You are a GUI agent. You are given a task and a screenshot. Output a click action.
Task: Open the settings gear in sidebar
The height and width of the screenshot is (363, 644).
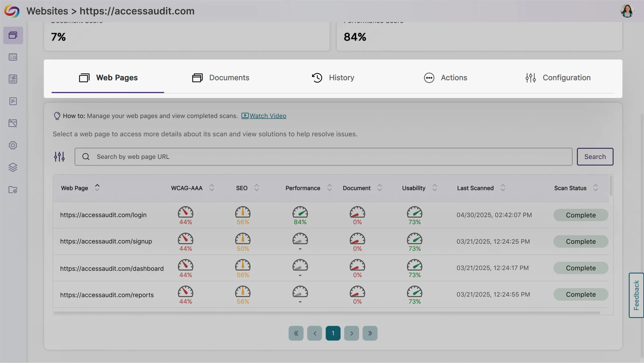pyautogui.click(x=13, y=145)
